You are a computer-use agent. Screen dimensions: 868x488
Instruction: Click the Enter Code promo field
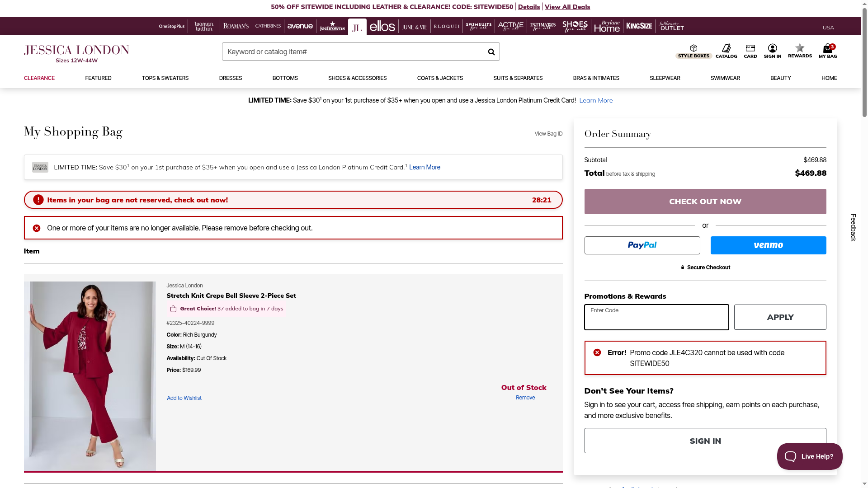[656, 317]
